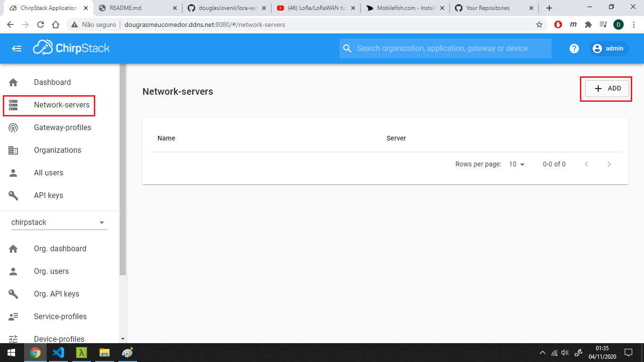644x362 pixels.
Task: Go to Organizations
Action: coord(58,150)
